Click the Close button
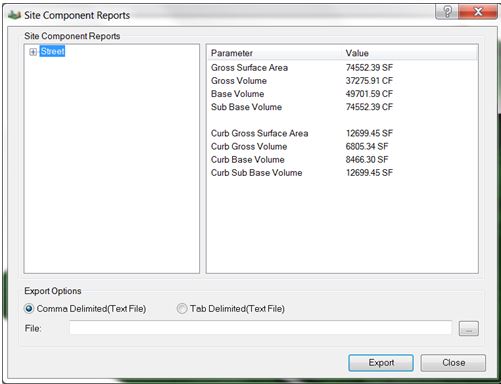Viewport: 501px width, 384px height. 453,363
